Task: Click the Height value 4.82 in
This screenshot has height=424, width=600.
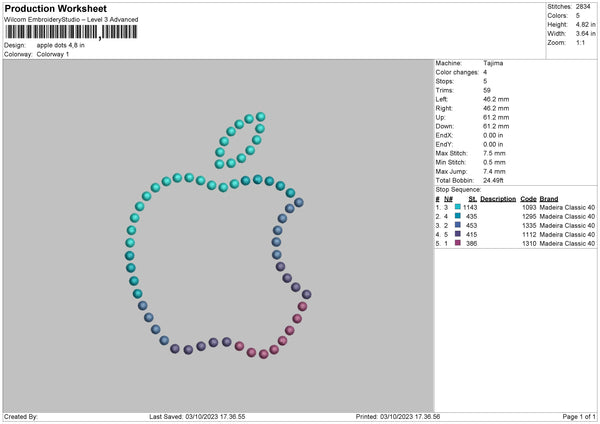Action: (585, 24)
